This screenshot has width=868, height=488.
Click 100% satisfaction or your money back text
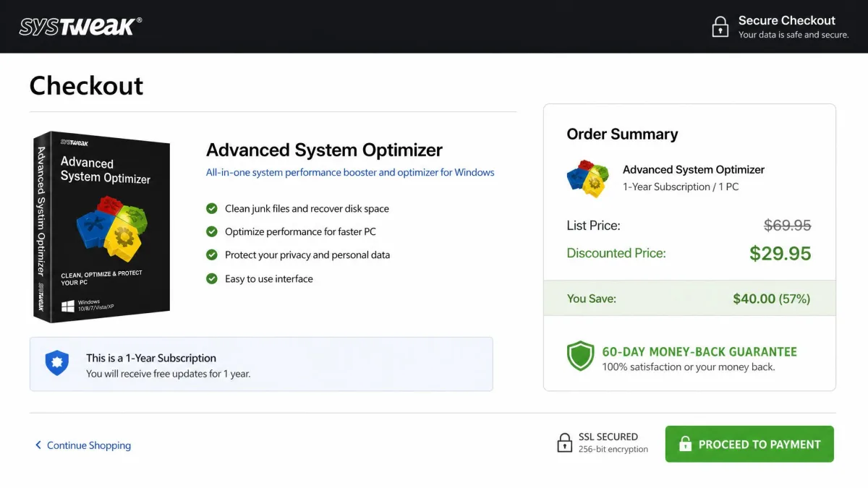point(689,367)
